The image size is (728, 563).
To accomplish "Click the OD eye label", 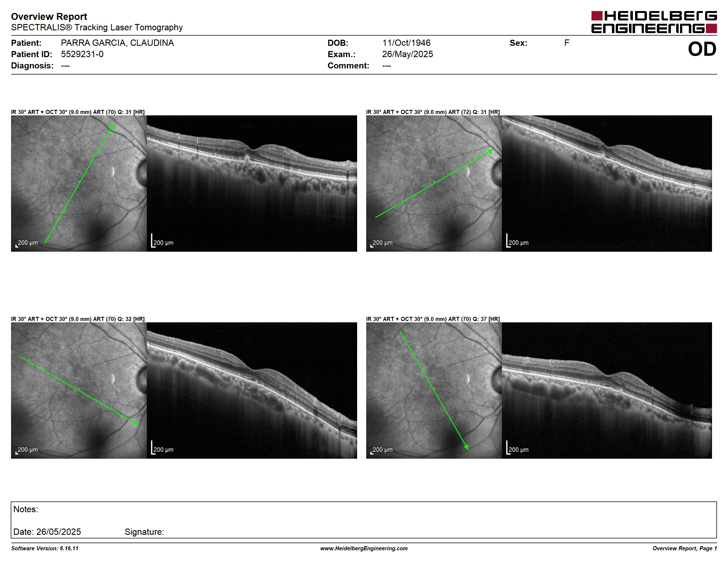I will coord(702,49).
